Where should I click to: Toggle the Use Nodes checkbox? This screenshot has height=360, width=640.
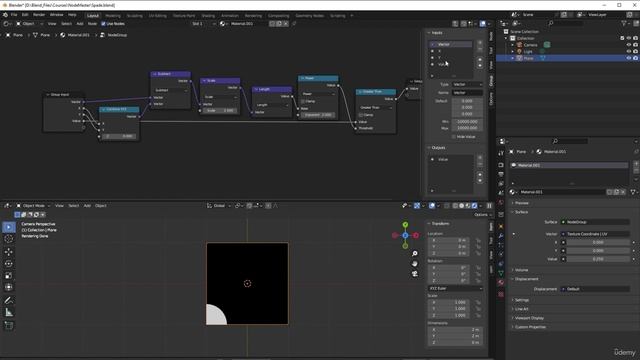pos(103,24)
